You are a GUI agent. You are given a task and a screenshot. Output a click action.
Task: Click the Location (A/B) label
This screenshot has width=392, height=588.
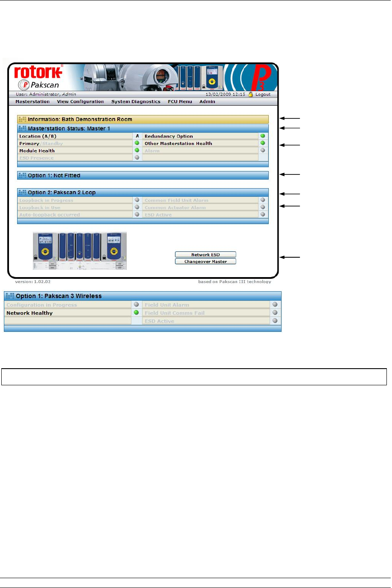coord(38,136)
